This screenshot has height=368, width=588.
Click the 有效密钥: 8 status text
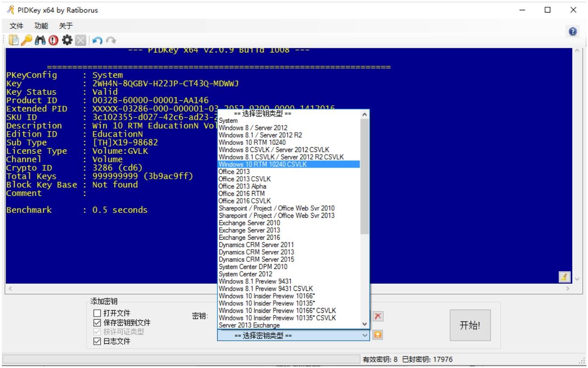tap(380, 359)
